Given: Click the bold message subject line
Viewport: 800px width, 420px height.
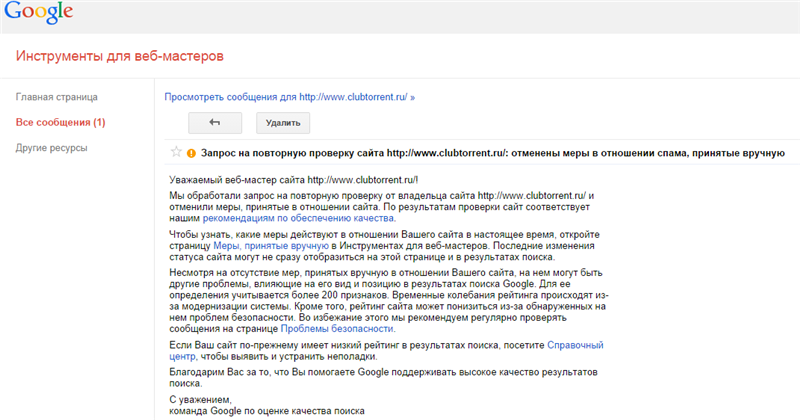Looking at the screenshot, I should pos(493,153).
